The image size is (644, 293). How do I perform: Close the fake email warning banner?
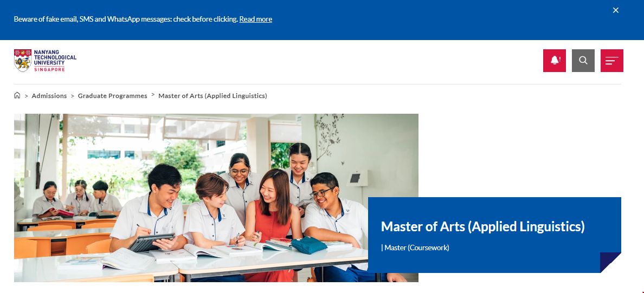(615, 10)
